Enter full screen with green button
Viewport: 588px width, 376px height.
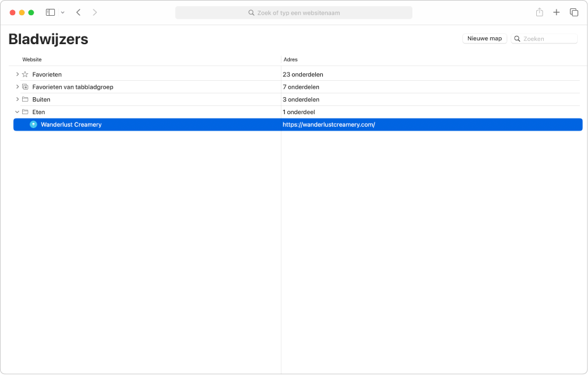(31, 13)
